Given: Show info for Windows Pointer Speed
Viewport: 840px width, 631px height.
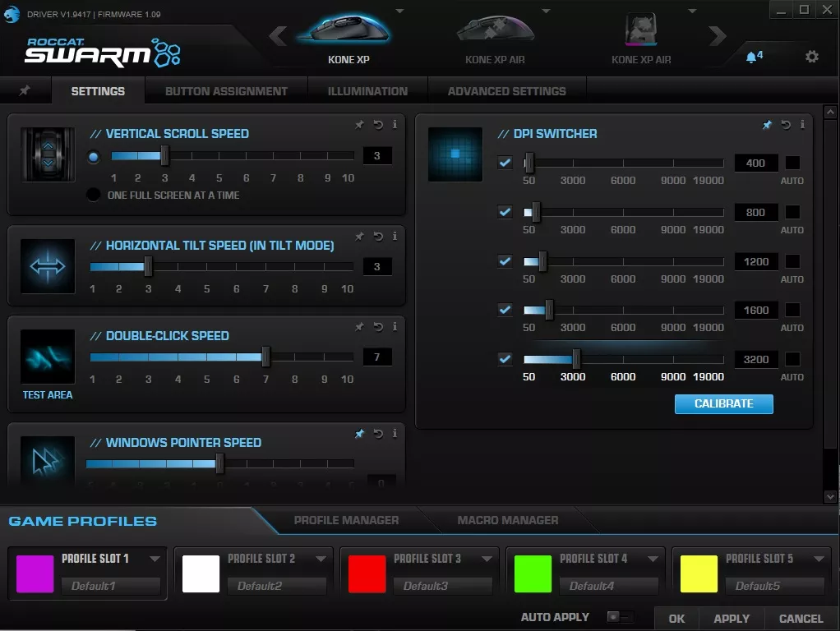Looking at the screenshot, I should click(395, 433).
